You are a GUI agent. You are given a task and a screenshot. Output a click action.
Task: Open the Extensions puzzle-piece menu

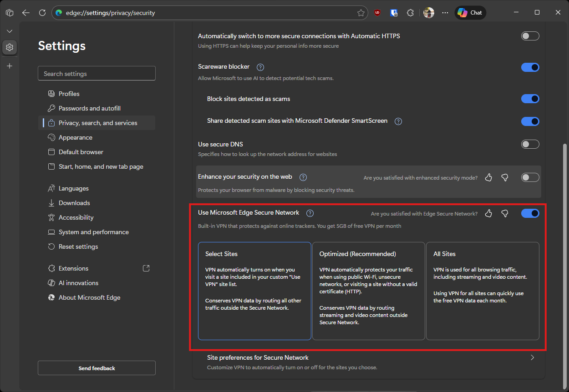pyautogui.click(x=411, y=13)
